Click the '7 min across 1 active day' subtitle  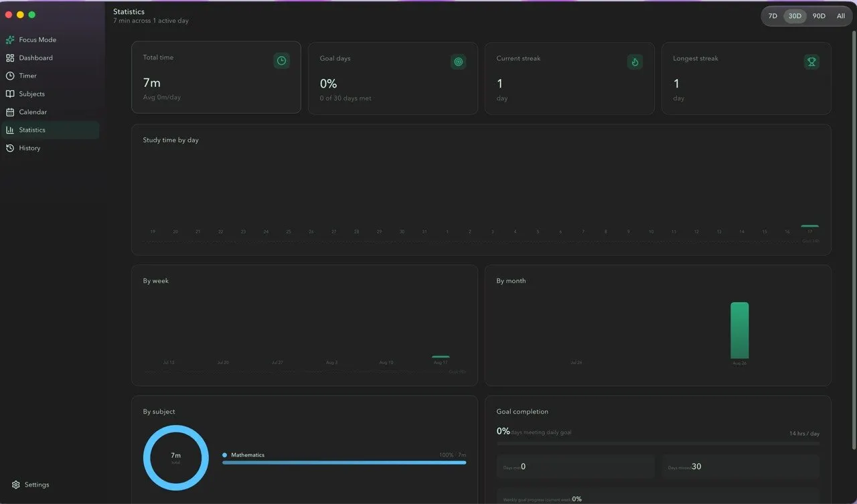pyautogui.click(x=151, y=21)
